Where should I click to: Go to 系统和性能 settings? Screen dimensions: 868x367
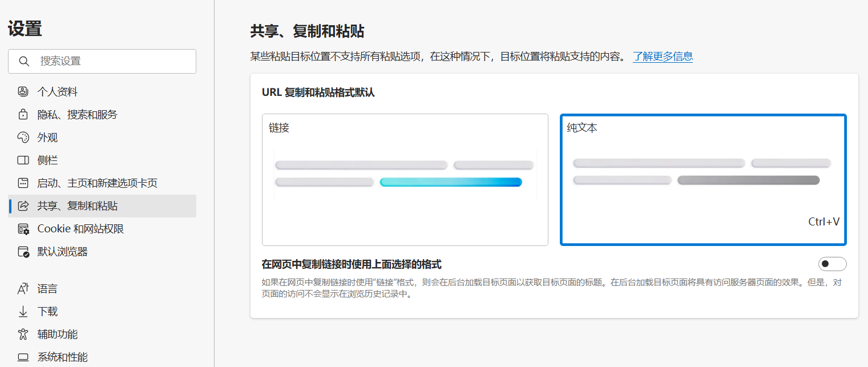click(62, 357)
